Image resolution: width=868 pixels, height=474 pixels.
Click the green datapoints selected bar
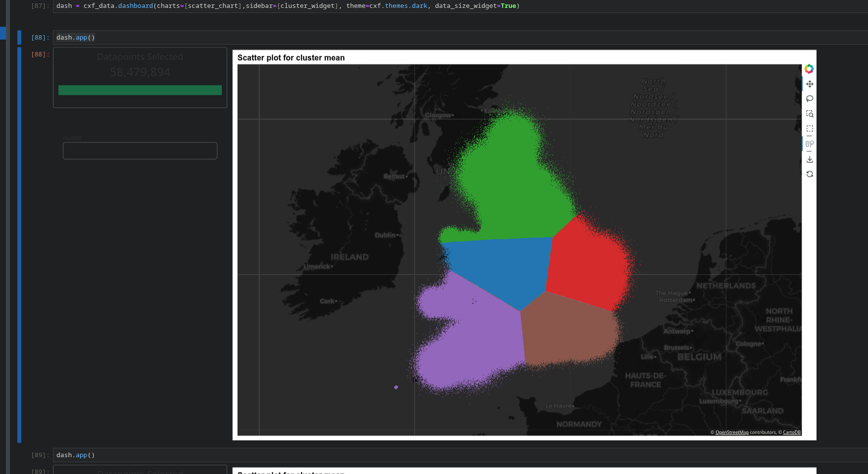pos(140,90)
